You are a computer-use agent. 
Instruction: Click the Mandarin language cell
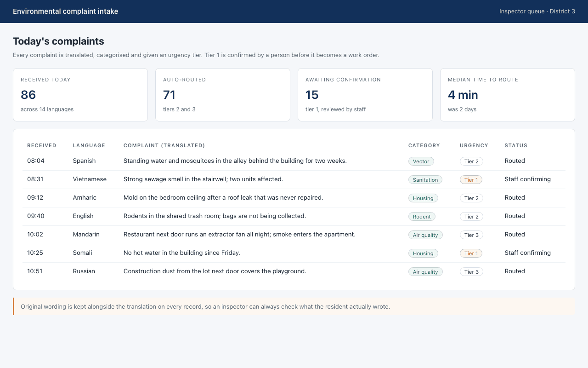click(86, 235)
